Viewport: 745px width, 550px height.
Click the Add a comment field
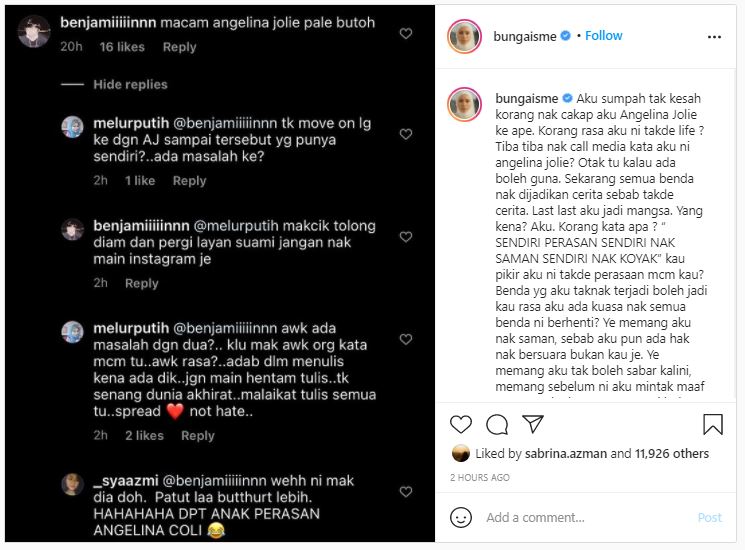coord(587,517)
